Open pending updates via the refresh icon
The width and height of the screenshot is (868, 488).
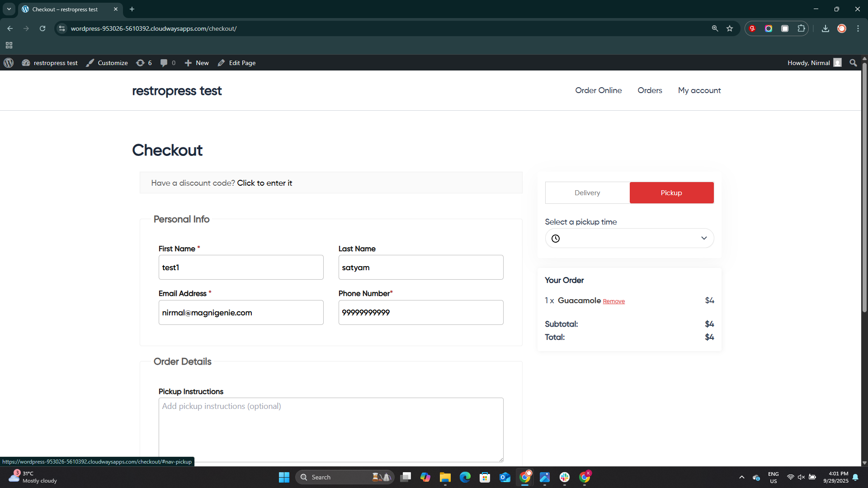point(141,63)
